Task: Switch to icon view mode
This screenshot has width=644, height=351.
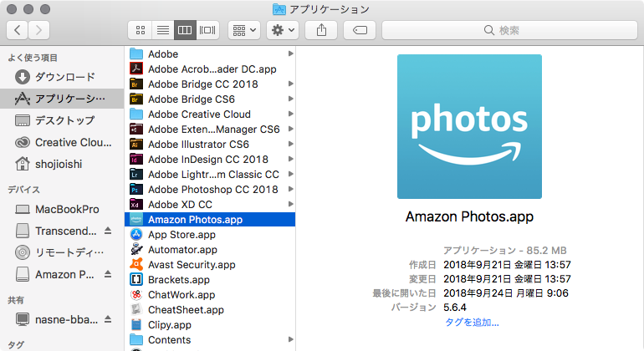Action: point(141,30)
